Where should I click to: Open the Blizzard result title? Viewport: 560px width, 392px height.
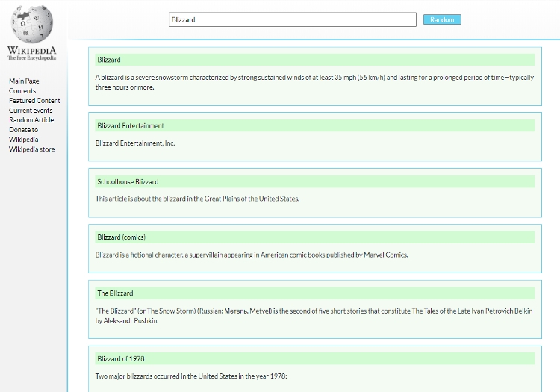tap(109, 60)
